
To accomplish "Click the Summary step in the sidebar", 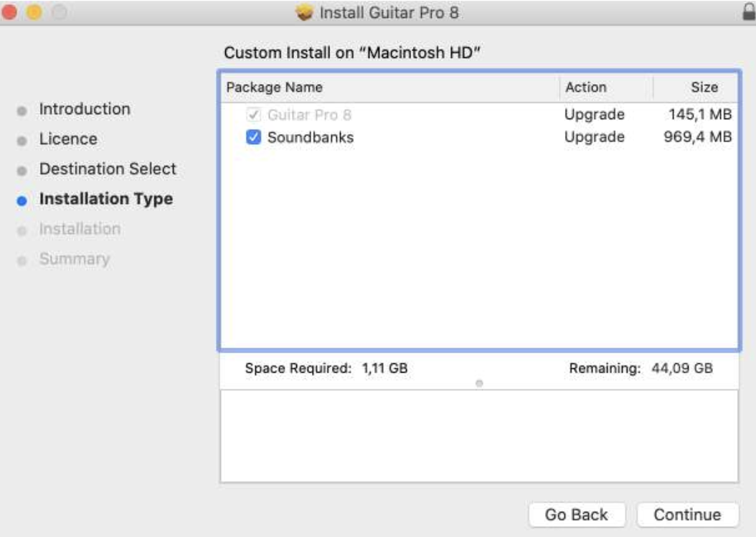I will click(x=75, y=259).
